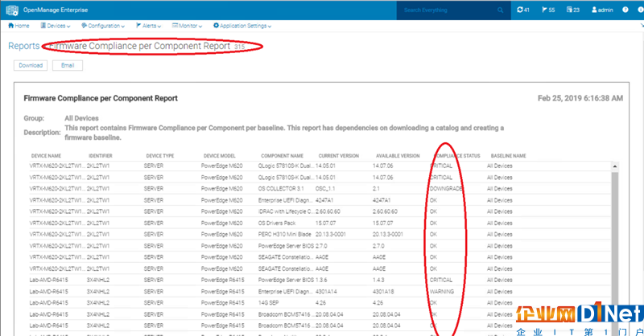
Task: Click the Device Model column header
Action: [x=219, y=156]
